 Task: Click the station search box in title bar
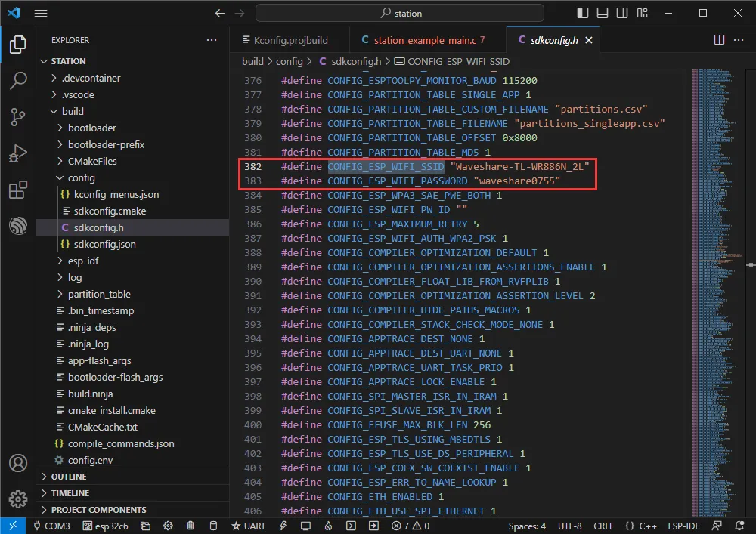click(x=400, y=13)
